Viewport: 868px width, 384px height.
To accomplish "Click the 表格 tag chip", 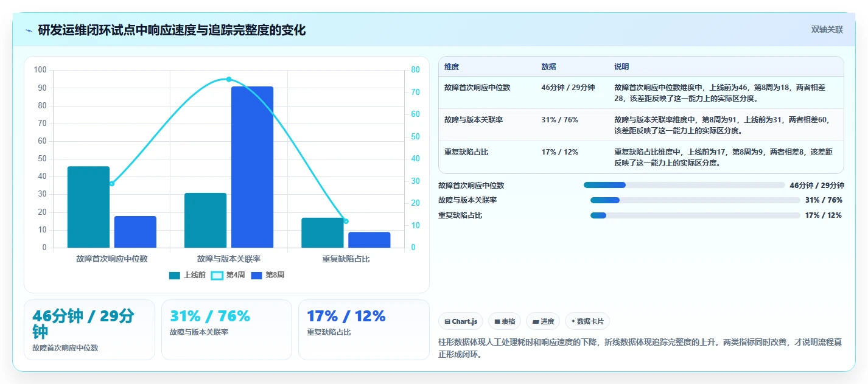I will click(x=505, y=321).
